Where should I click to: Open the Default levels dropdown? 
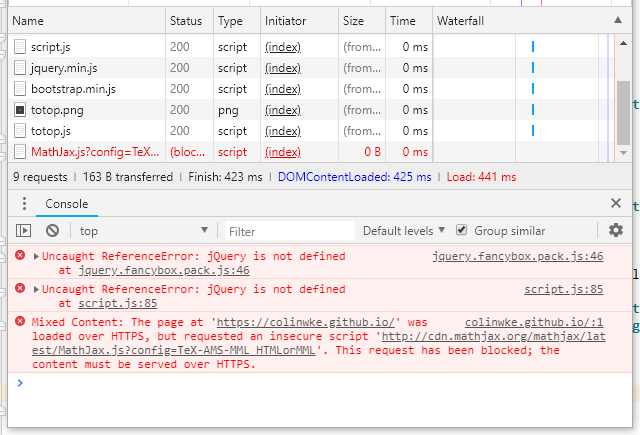(x=403, y=231)
